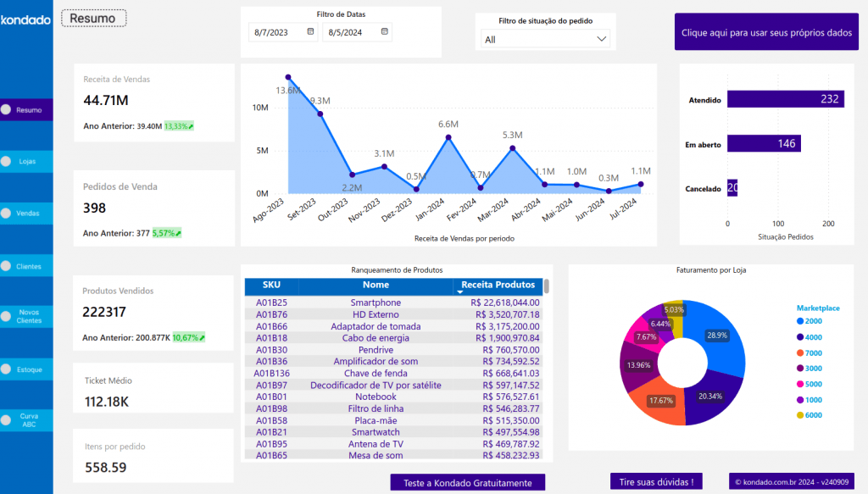Click the circle icon beside Vendas
This screenshot has height=494, width=868.
click(6, 214)
